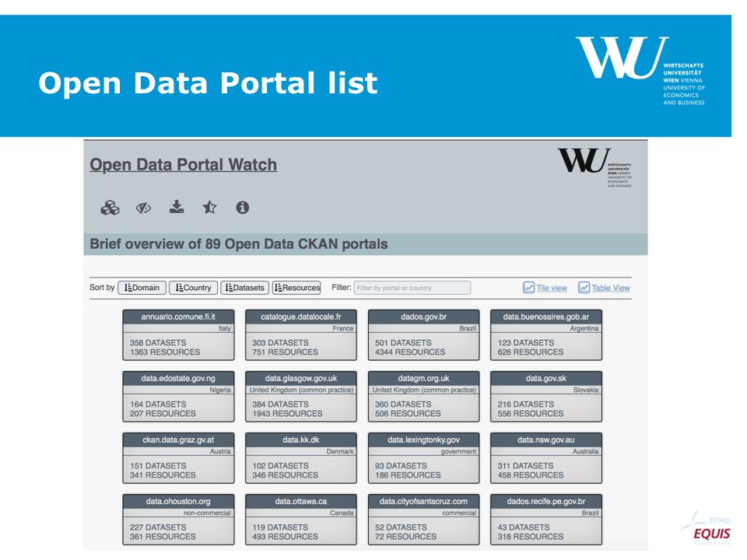Click the "358 DATASETS" text
Screen dimensions: 747x560
[158, 342]
